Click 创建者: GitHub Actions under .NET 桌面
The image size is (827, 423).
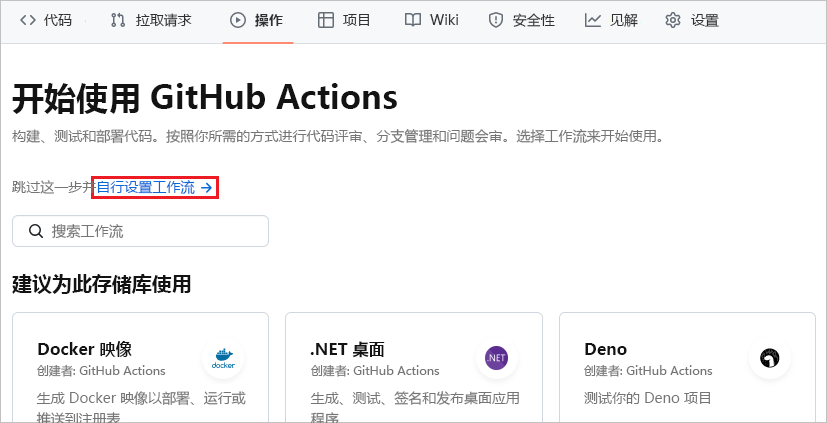(x=374, y=371)
